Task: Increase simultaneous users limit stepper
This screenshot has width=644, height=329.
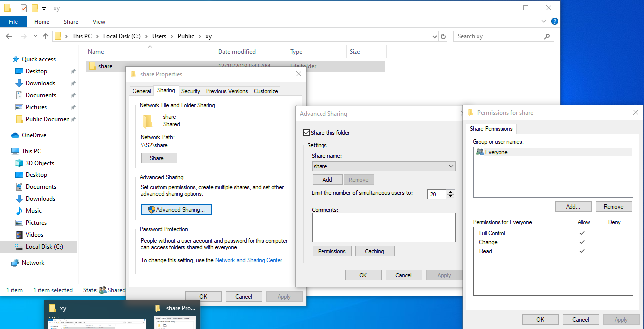Action: [451, 192]
